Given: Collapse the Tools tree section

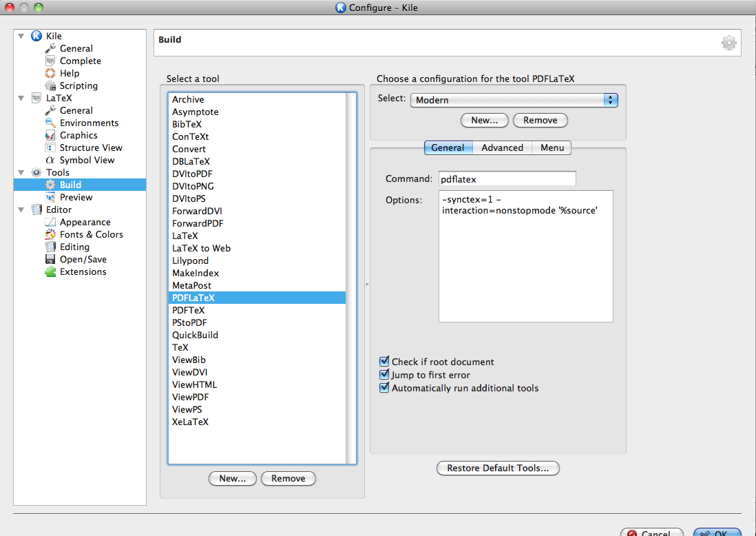Looking at the screenshot, I should 21,172.
